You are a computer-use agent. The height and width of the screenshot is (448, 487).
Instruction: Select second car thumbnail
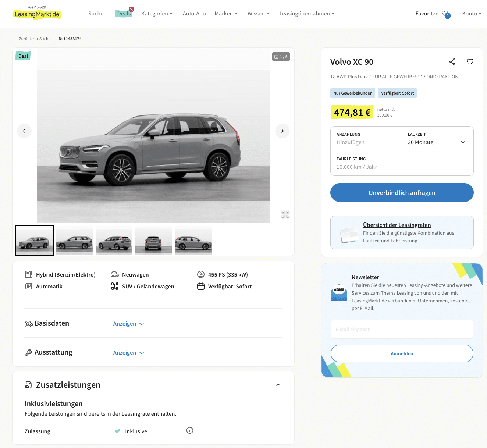click(x=74, y=241)
